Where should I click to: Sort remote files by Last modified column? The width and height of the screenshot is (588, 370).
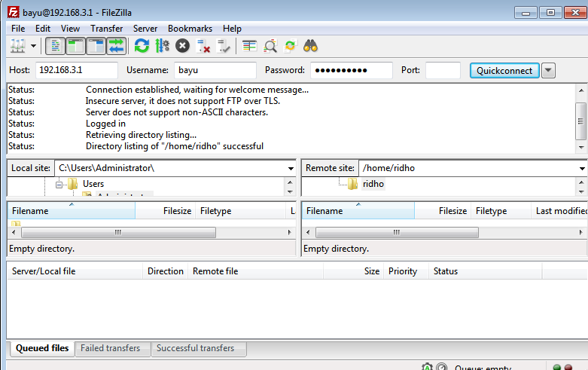point(559,211)
